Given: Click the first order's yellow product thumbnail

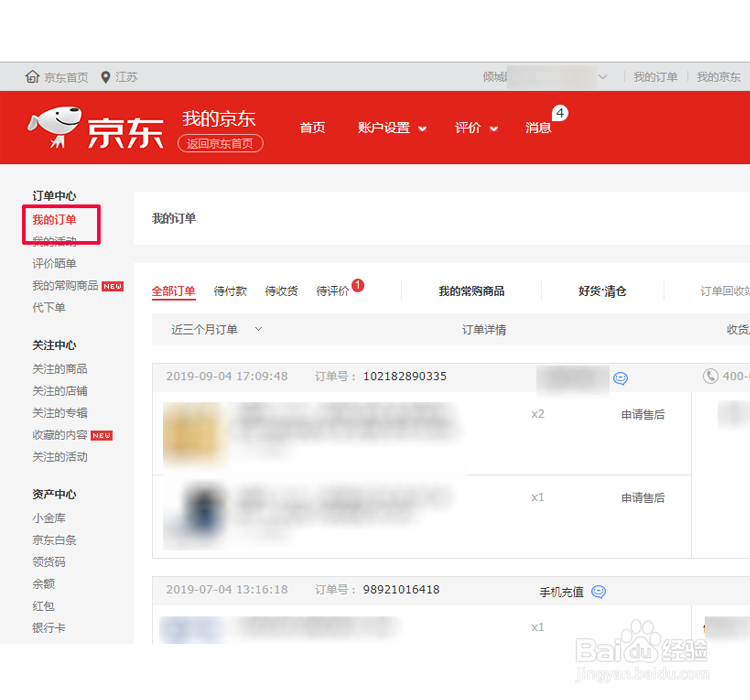Looking at the screenshot, I should (x=194, y=433).
